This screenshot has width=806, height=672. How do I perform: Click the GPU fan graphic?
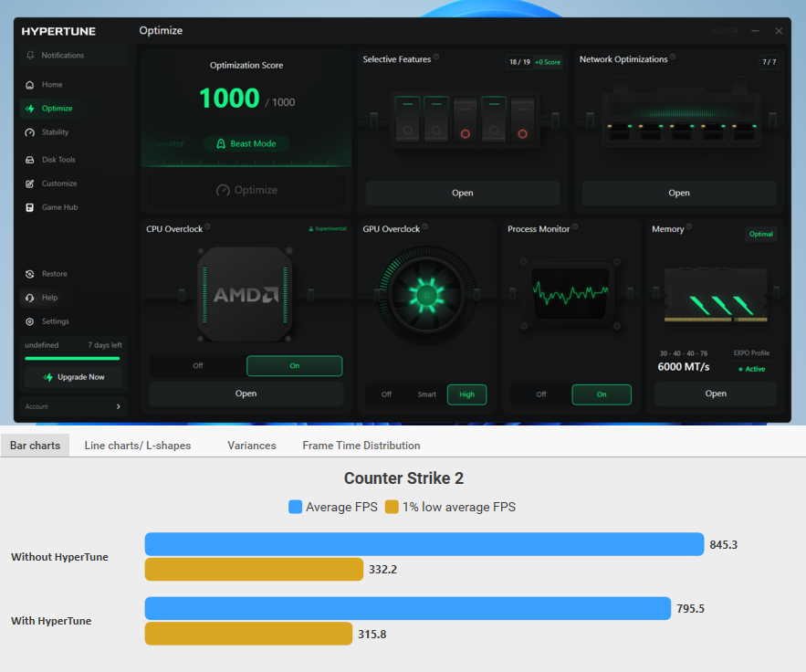click(426, 295)
